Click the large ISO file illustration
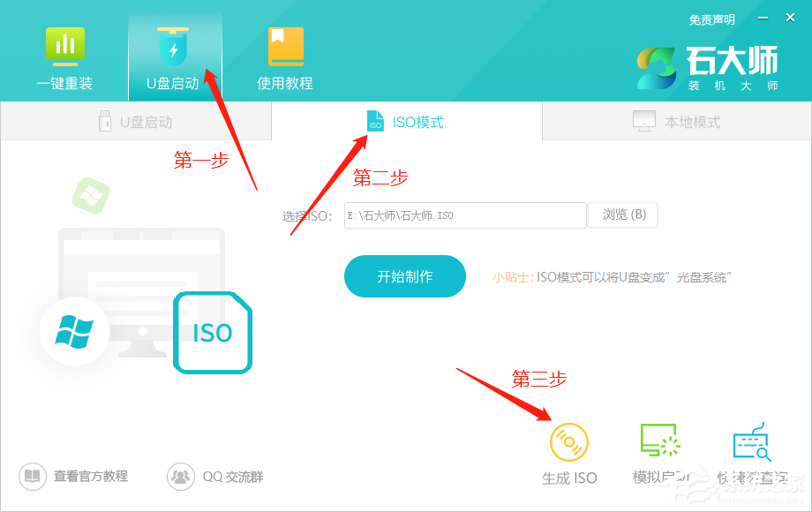812x512 pixels. 213,333
